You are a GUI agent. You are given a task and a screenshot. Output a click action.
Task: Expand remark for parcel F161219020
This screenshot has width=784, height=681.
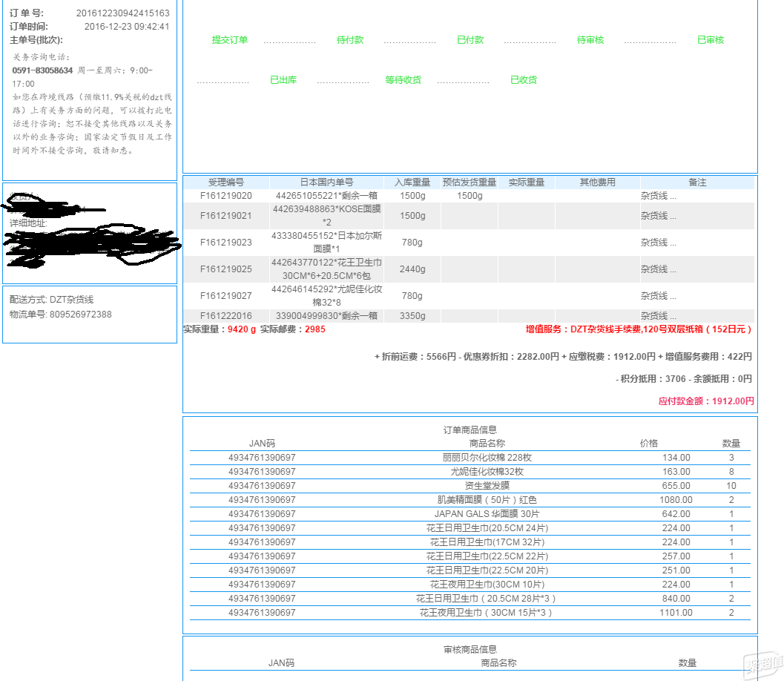pyautogui.click(x=659, y=196)
